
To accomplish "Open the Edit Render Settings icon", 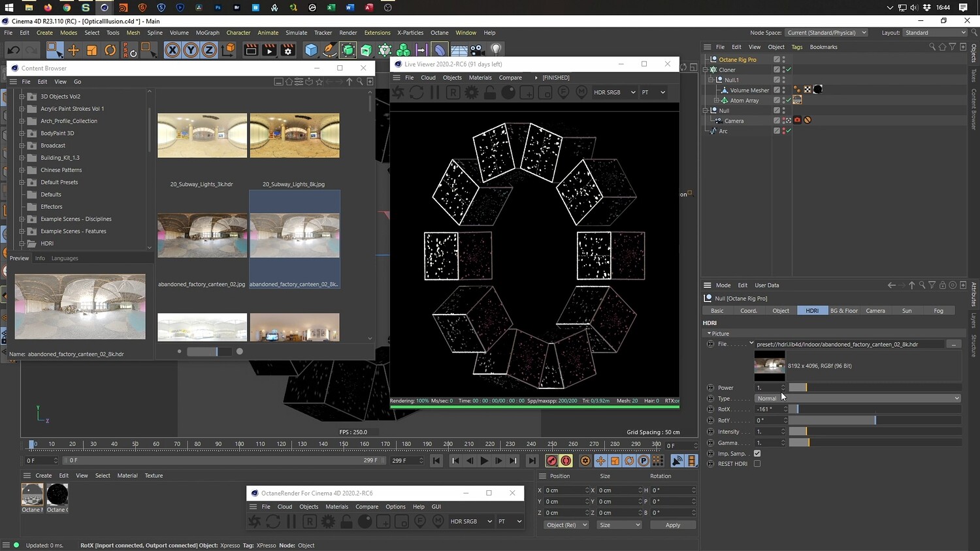I will [287, 50].
